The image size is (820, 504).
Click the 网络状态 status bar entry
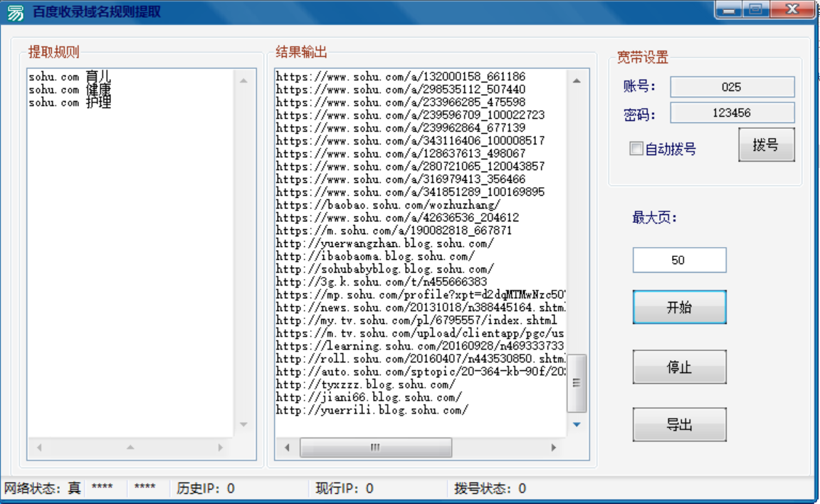[x=43, y=488]
